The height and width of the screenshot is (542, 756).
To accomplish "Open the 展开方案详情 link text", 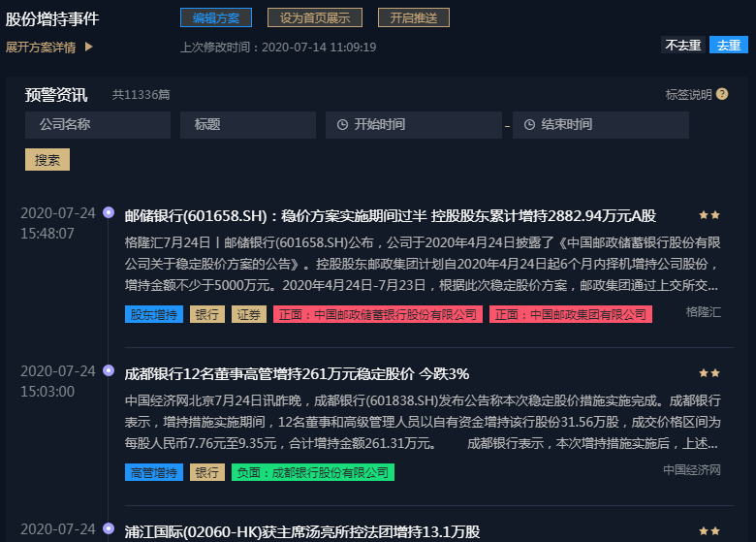I will (41, 48).
